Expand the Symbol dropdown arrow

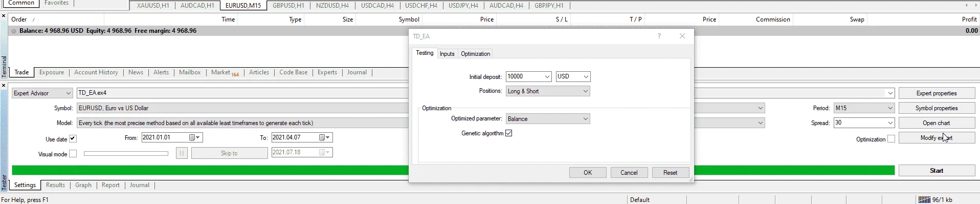(761, 108)
